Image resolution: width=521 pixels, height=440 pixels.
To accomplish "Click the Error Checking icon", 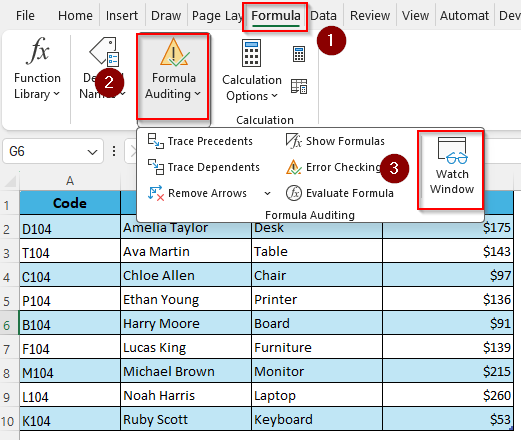I will (294, 167).
